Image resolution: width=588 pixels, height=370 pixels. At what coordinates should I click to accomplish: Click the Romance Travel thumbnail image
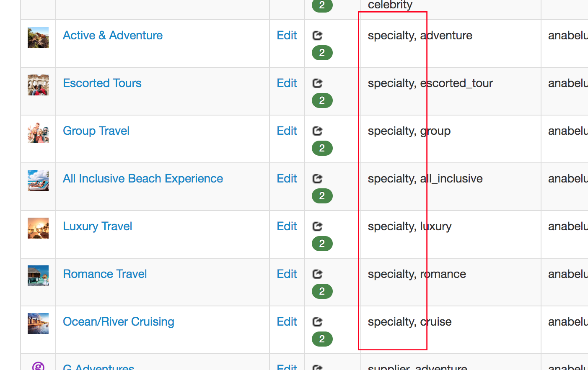pos(38,276)
